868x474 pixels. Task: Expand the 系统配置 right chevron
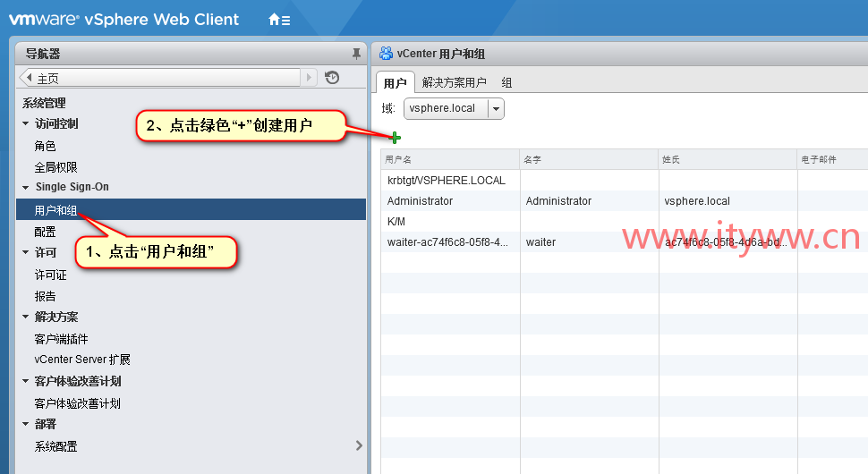(x=359, y=445)
